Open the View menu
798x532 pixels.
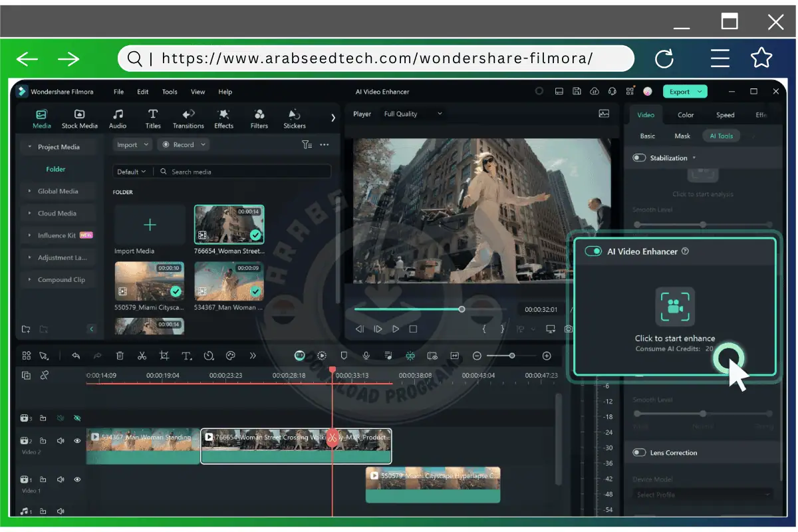coord(198,92)
